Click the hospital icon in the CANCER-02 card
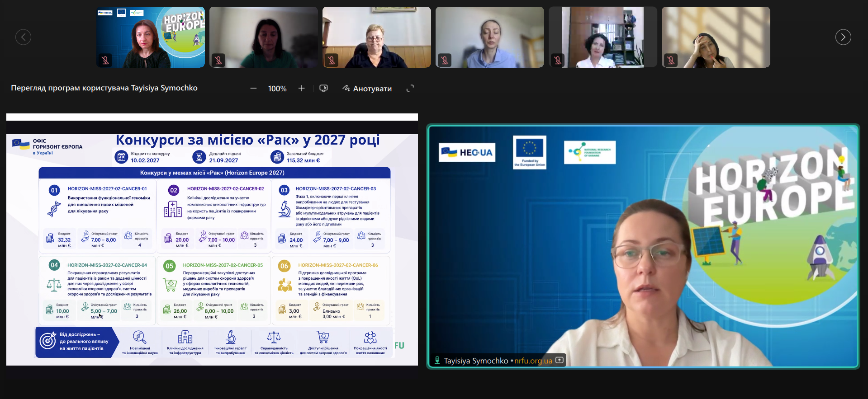The image size is (868, 399). click(x=172, y=209)
